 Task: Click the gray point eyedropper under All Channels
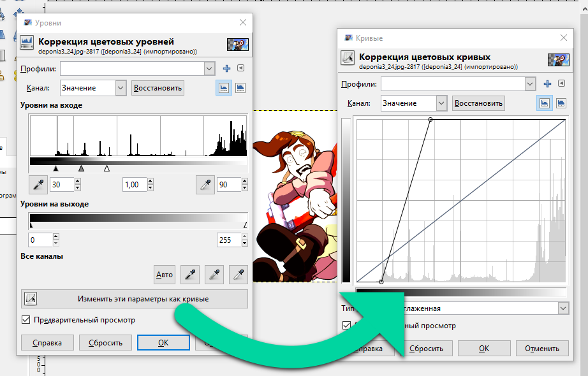point(214,275)
